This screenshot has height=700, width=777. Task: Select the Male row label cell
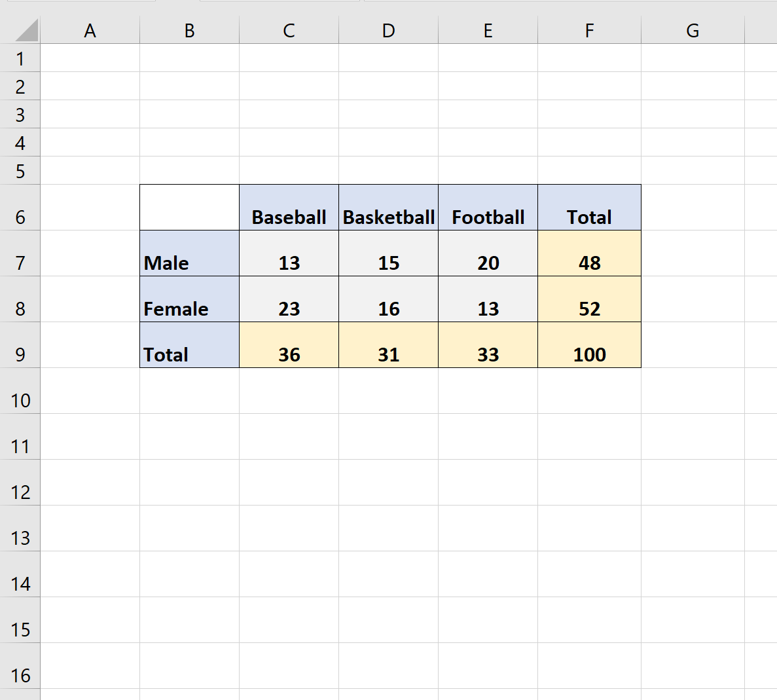point(189,263)
